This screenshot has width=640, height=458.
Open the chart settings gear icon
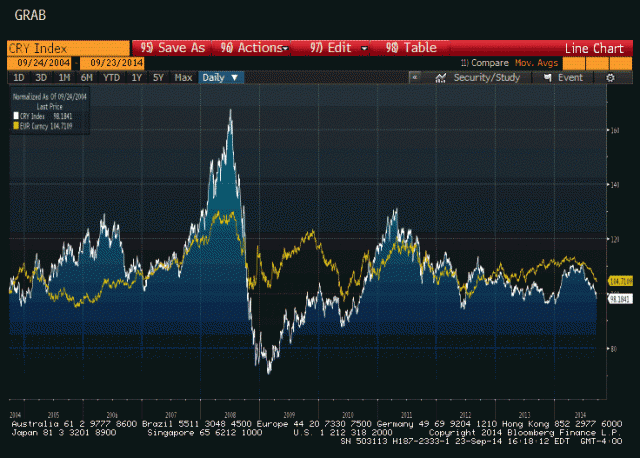[610, 77]
